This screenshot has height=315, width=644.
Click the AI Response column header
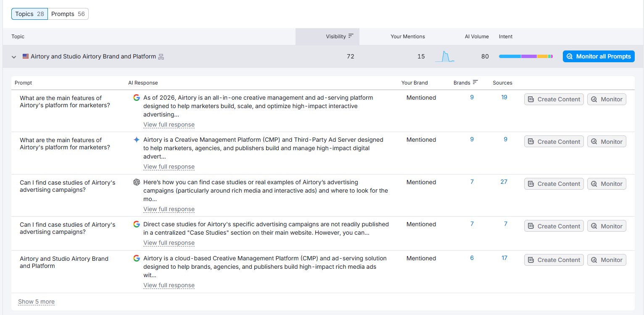(143, 83)
